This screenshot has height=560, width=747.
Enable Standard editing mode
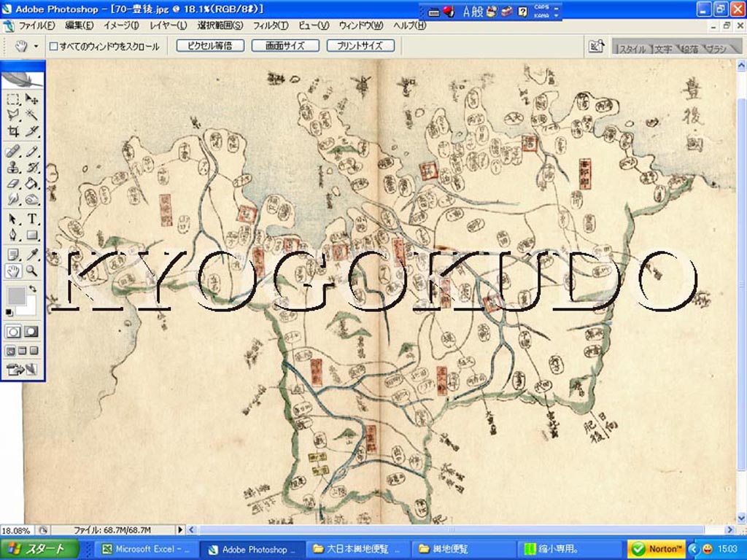[x=13, y=332]
